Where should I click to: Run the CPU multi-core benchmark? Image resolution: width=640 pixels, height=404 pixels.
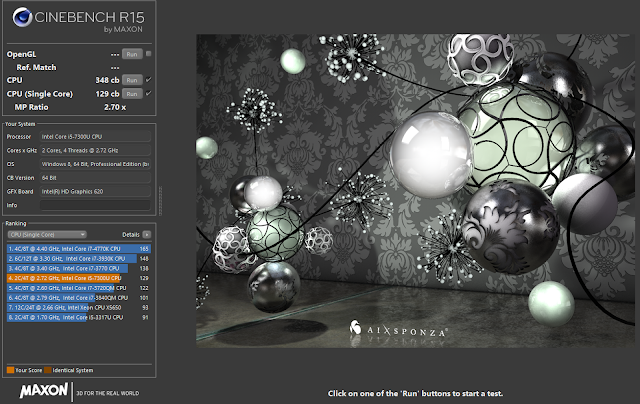(132, 80)
